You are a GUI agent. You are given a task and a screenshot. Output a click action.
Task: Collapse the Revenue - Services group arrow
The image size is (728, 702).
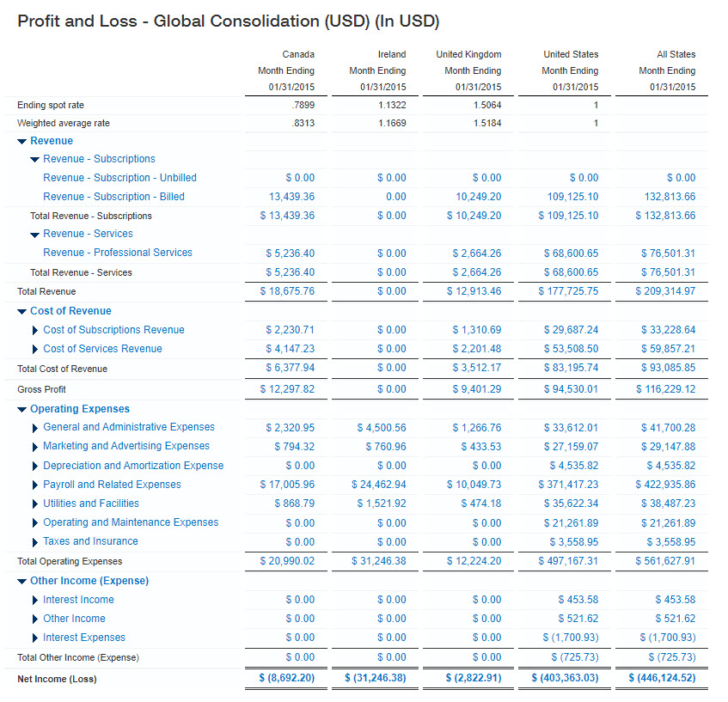click(35, 234)
